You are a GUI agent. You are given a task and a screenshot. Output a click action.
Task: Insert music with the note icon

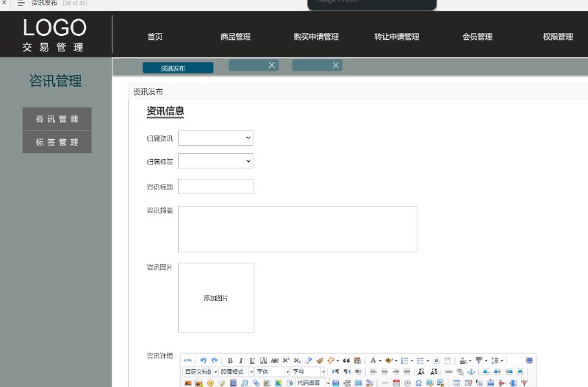pyautogui.click(x=245, y=383)
